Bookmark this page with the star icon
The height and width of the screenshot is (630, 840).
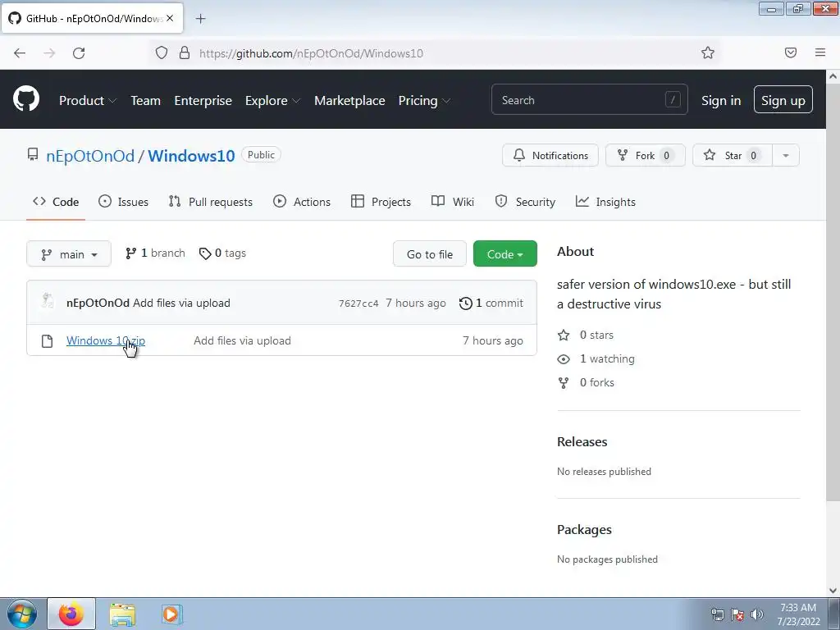pos(708,52)
